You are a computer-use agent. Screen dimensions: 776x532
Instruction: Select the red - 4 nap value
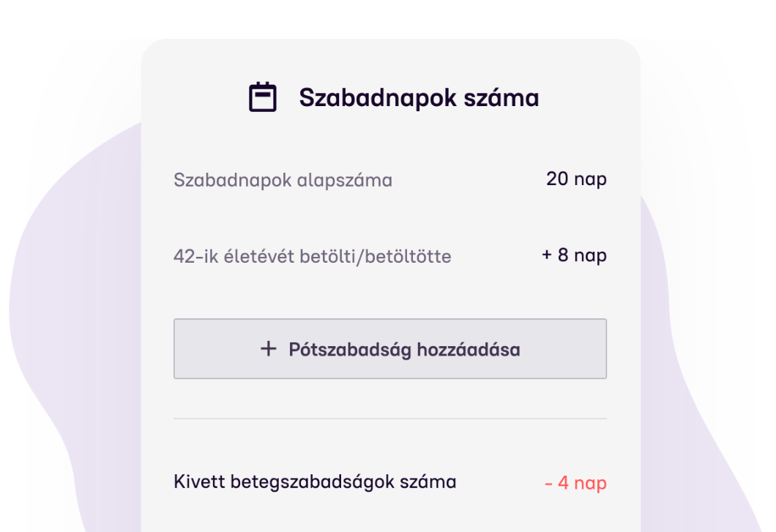click(x=575, y=483)
